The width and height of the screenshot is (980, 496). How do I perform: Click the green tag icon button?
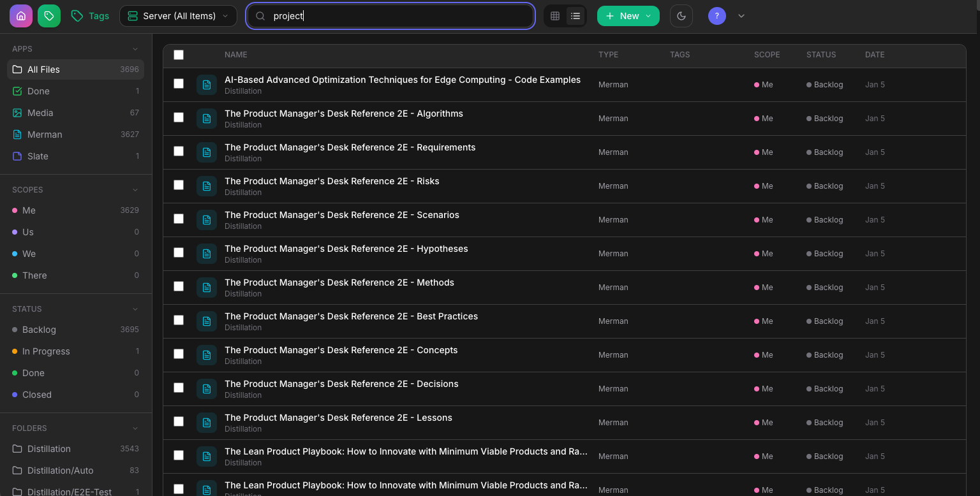[49, 16]
